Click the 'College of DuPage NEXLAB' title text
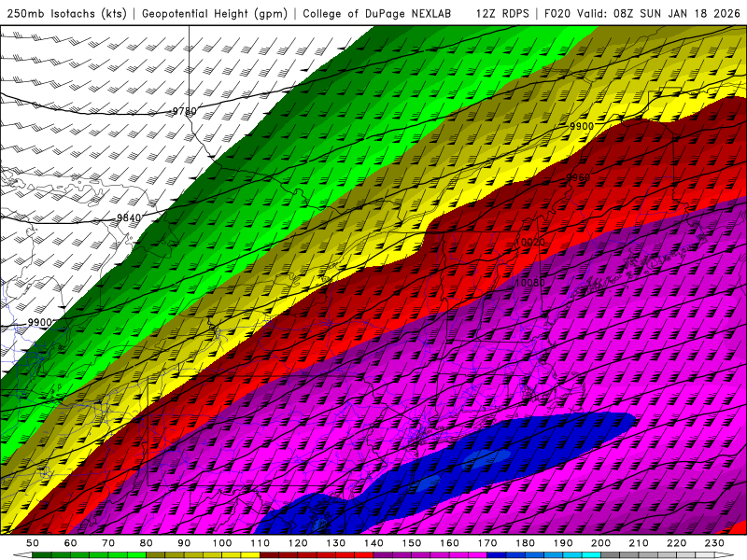The height and width of the screenshot is (560, 747). tap(377, 14)
